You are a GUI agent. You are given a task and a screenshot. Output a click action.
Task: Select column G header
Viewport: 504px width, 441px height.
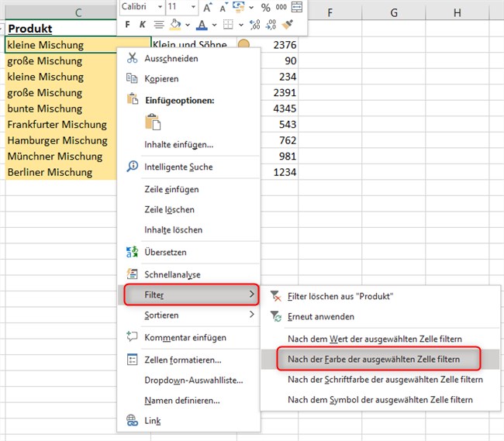pos(393,12)
